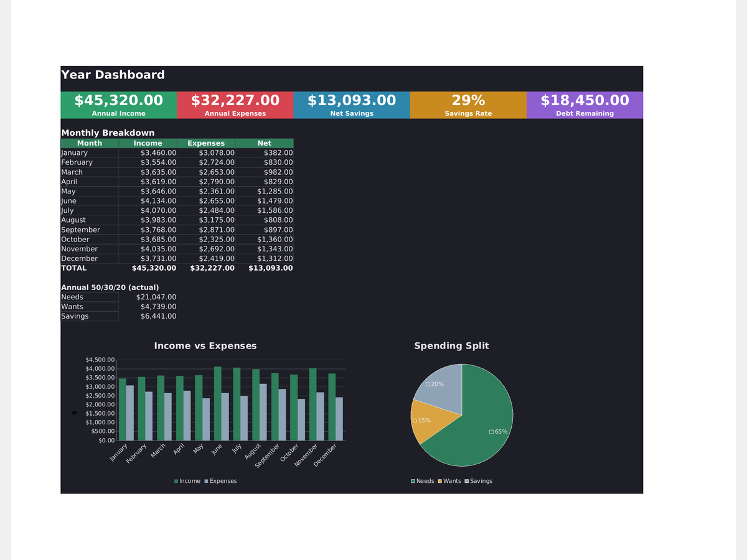Image resolution: width=747 pixels, height=560 pixels.
Task: Click the February row label
Action: [x=90, y=162]
